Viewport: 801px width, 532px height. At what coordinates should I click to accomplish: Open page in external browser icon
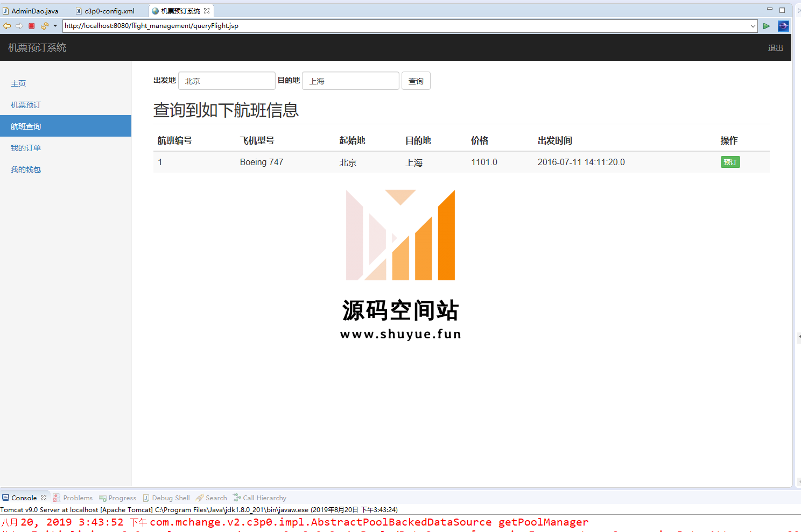click(783, 26)
